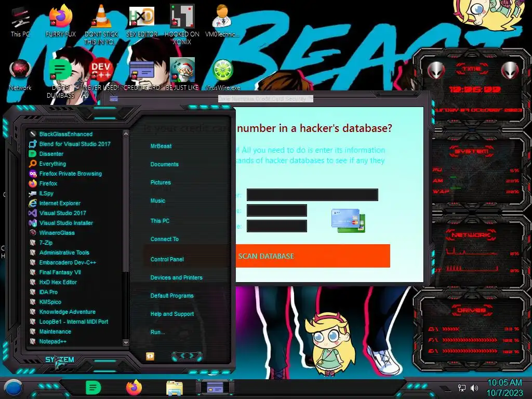Click Run... in Start menu
The height and width of the screenshot is (399, 532).
[x=158, y=332]
